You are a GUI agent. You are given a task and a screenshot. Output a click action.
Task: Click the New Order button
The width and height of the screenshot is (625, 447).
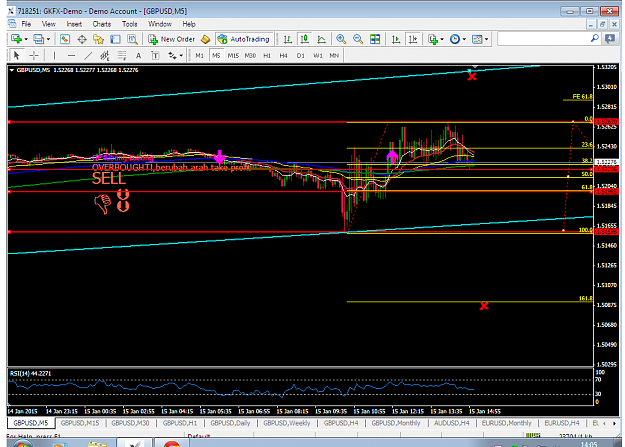[x=172, y=39]
